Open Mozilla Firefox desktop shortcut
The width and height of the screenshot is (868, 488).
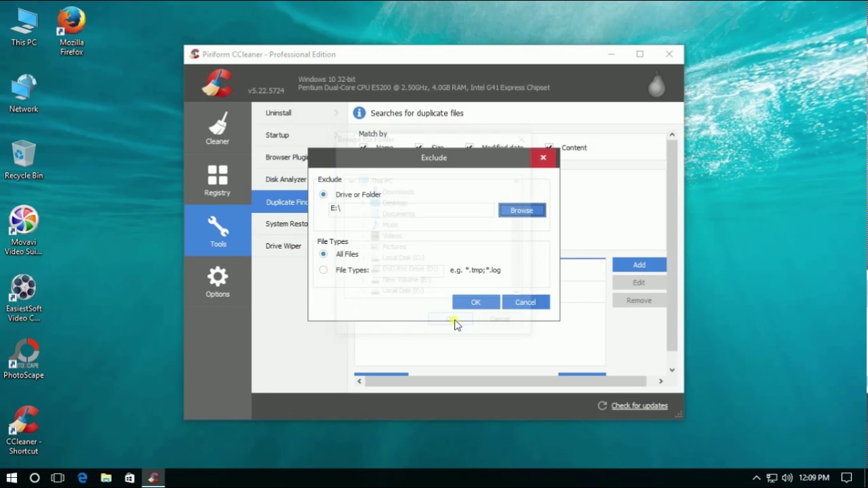click(71, 32)
